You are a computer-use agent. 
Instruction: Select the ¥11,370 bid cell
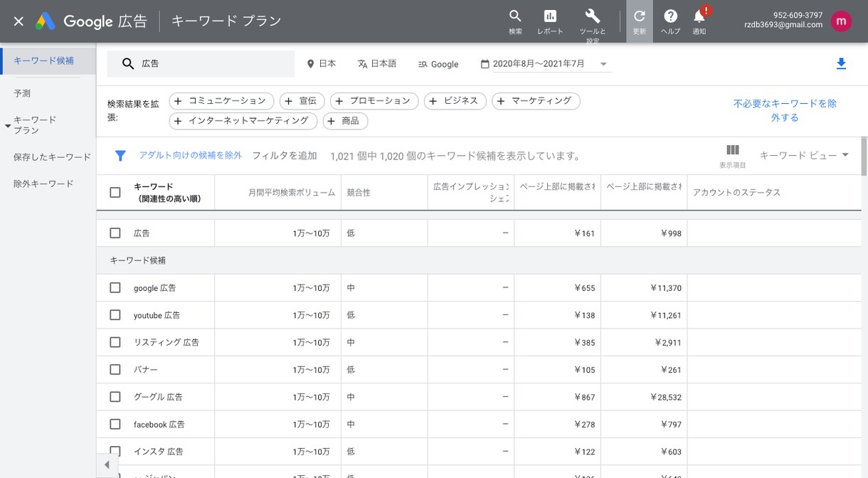pyautogui.click(x=644, y=287)
